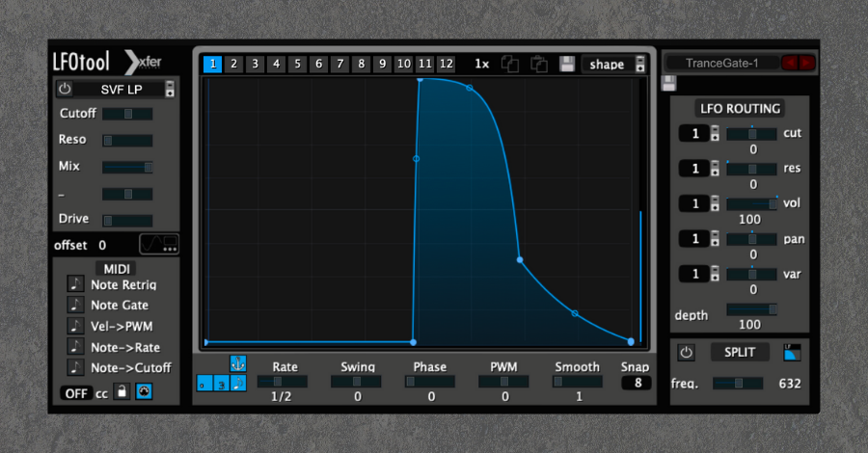The width and height of the screenshot is (868, 453).
Task: Open the vol routing graph selector
Action: [x=715, y=203]
